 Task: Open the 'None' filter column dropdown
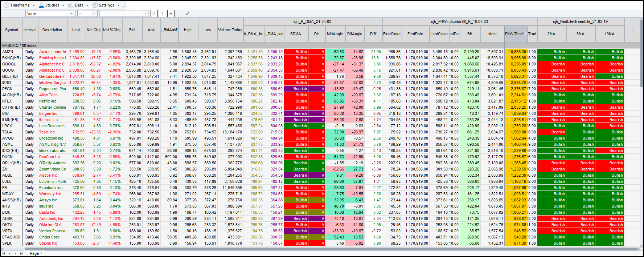click(x=71, y=13)
